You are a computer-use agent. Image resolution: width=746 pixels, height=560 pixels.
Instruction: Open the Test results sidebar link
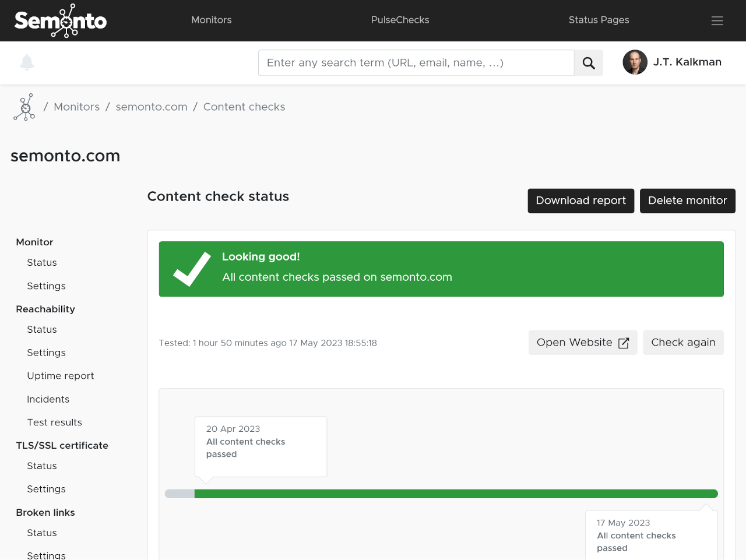click(x=54, y=422)
